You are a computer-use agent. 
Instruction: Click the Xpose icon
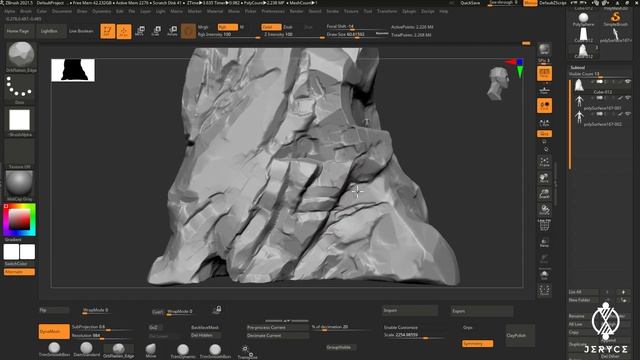coord(544,291)
